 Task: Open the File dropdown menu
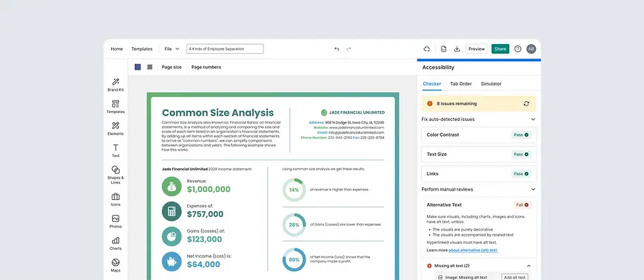pyautogui.click(x=172, y=49)
